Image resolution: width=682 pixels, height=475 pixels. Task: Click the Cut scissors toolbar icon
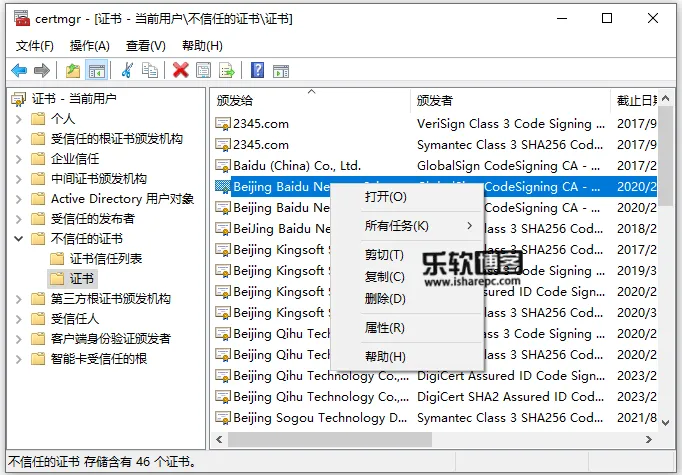point(127,70)
